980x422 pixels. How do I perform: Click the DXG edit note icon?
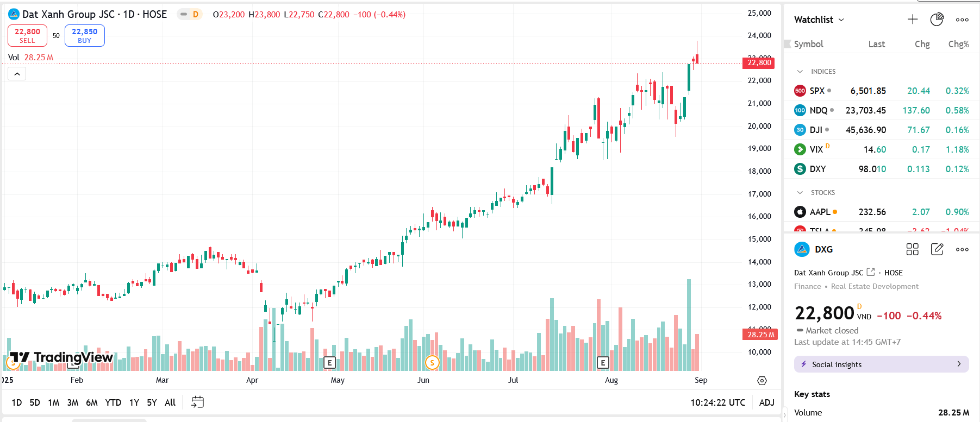(x=937, y=249)
